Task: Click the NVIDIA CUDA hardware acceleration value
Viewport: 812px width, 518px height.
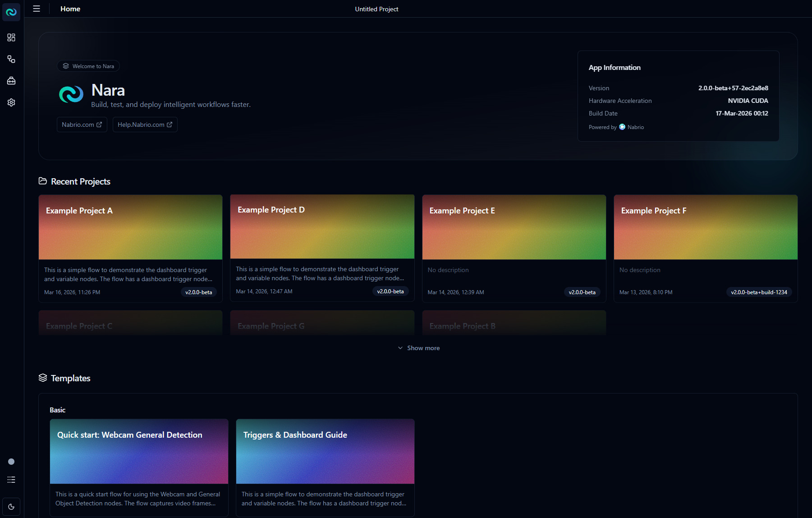Action: coord(748,101)
